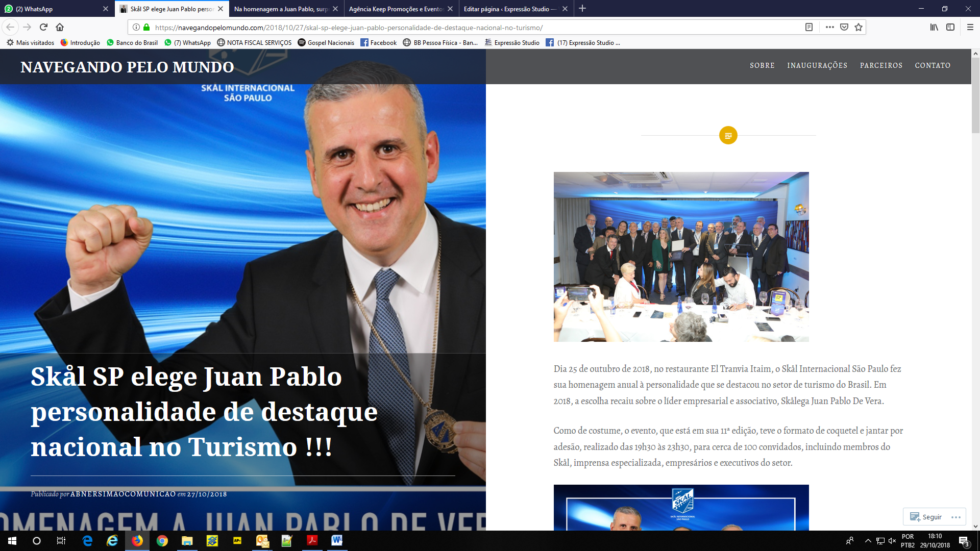
Task: Open page actions three-dot menu
Action: click(830, 27)
